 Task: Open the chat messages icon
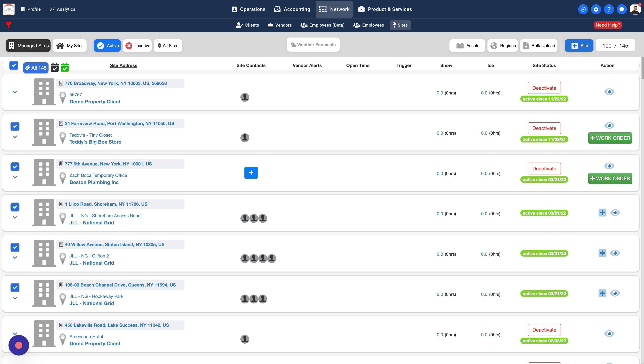(x=621, y=9)
